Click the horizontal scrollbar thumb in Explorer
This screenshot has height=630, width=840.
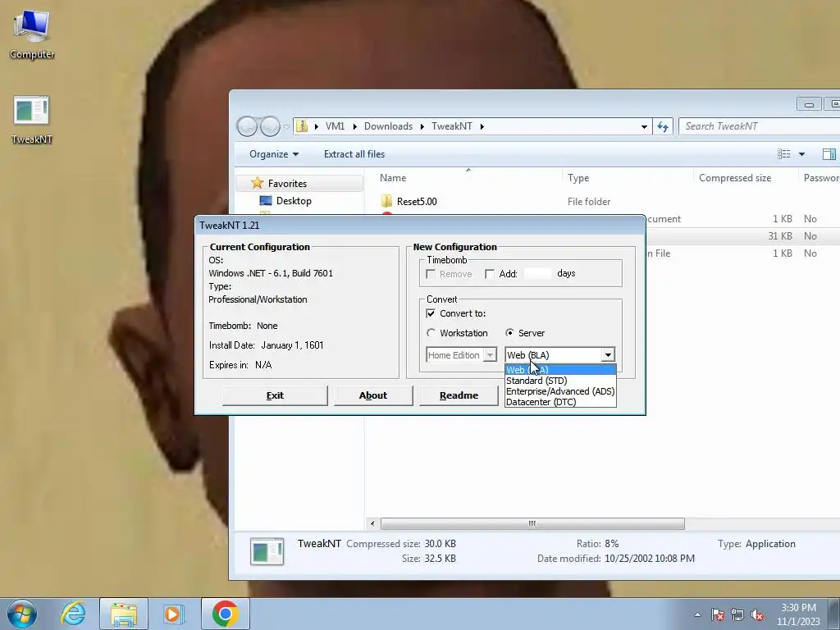(x=532, y=523)
